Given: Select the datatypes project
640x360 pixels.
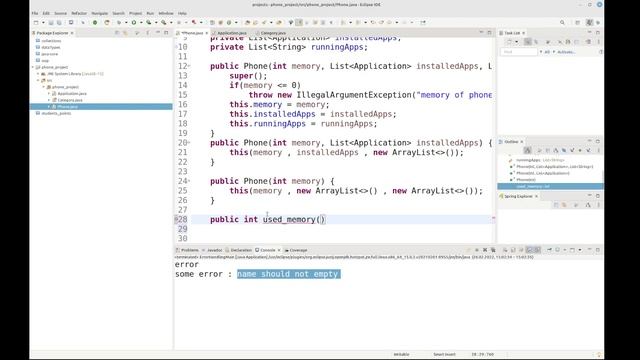Looking at the screenshot, I should (x=51, y=47).
